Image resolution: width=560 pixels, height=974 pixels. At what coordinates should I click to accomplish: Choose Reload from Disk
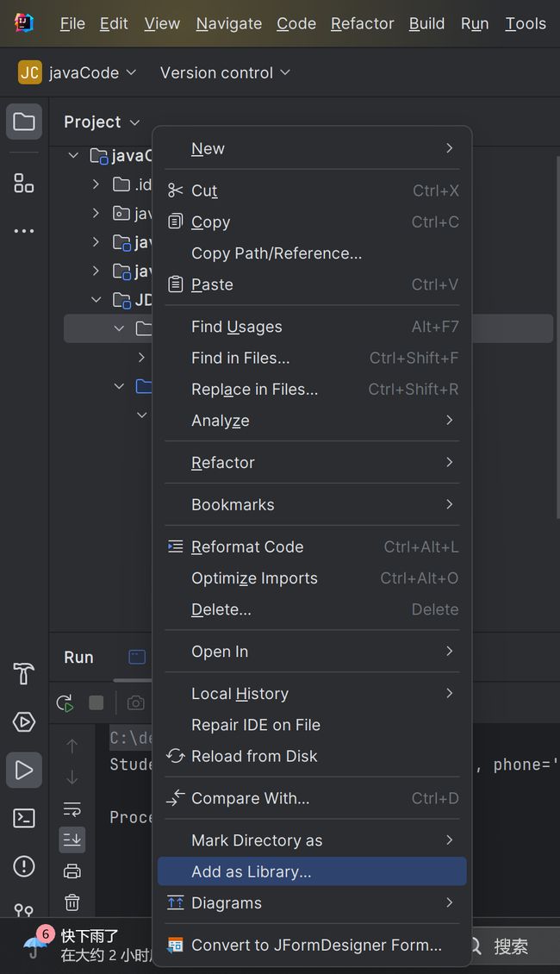[x=312, y=756]
